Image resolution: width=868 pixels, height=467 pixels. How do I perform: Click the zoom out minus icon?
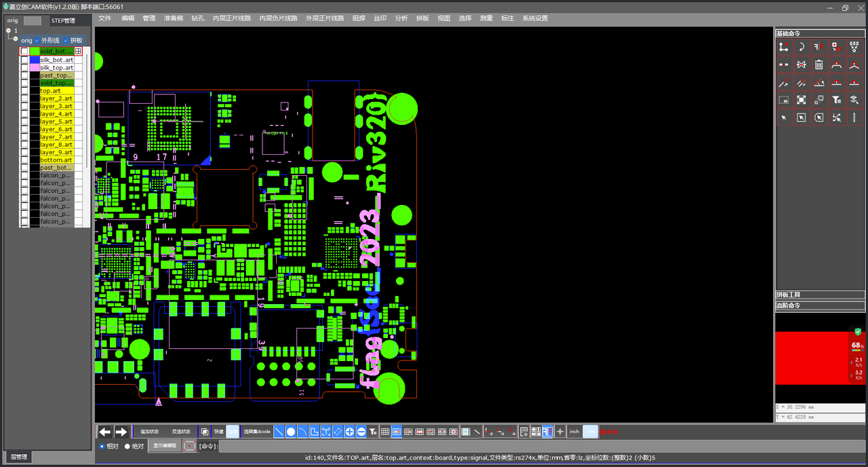coord(361,432)
